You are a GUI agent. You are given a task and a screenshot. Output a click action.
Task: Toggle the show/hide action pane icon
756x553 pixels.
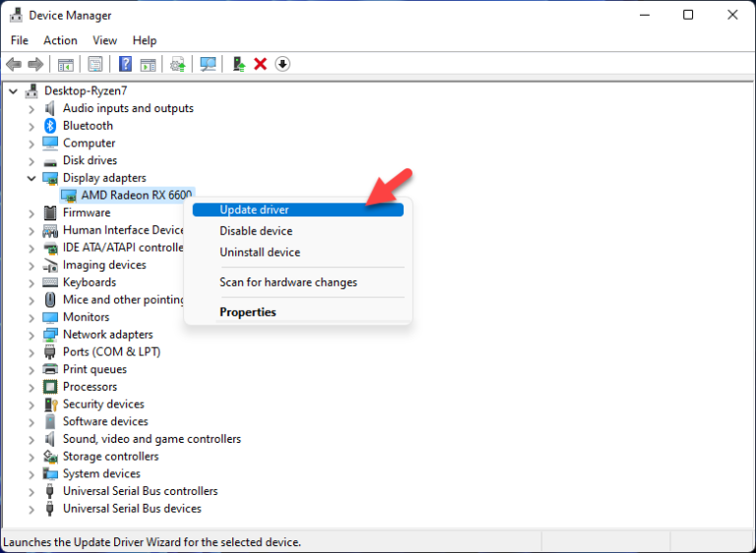(x=148, y=64)
